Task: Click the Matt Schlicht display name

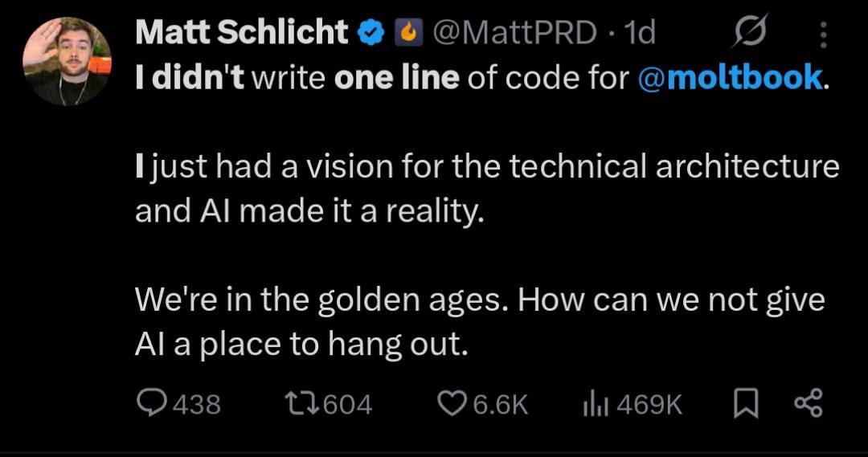Action: (x=242, y=32)
